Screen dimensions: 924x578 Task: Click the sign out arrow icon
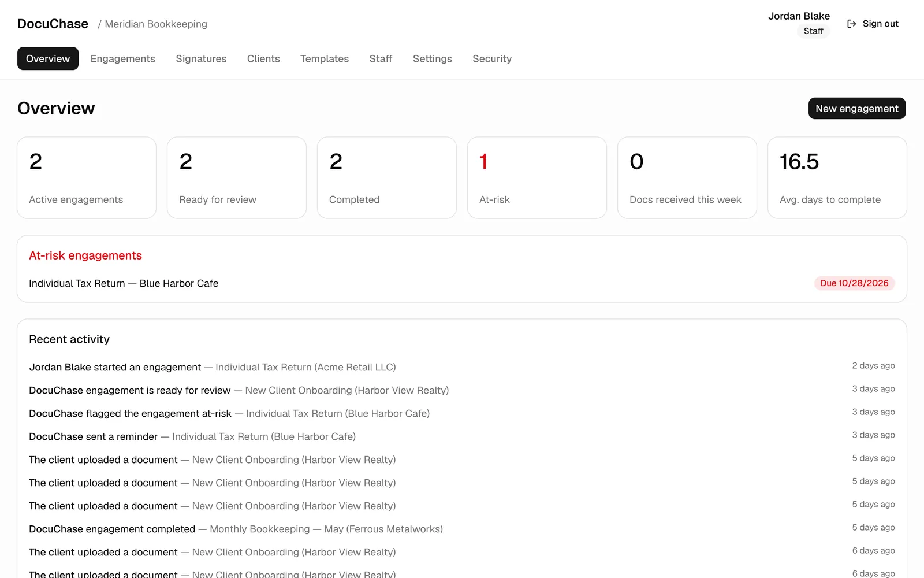pyautogui.click(x=851, y=24)
